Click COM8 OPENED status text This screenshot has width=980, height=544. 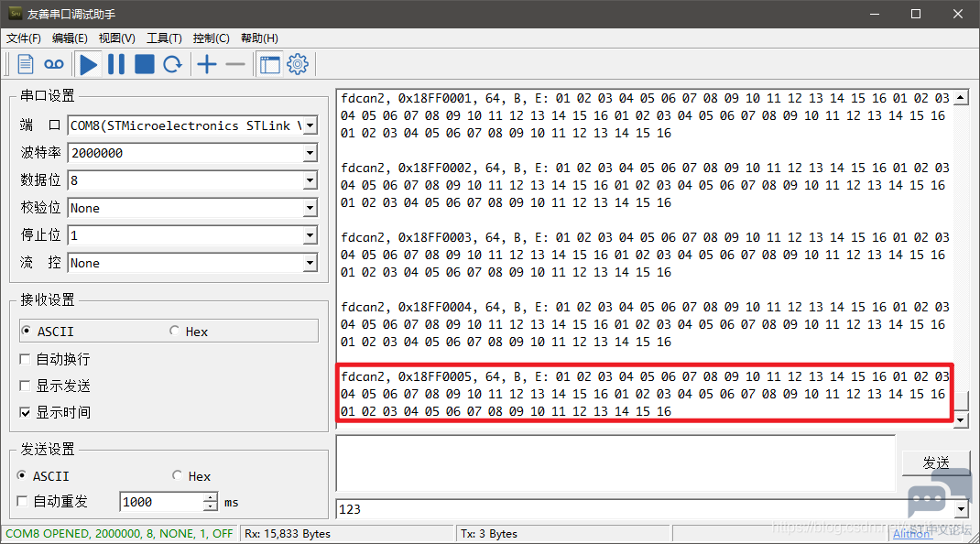coord(119,534)
